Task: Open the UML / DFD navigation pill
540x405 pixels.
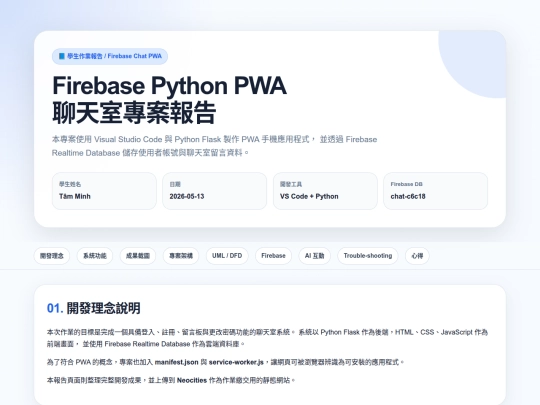Action: (227, 256)
